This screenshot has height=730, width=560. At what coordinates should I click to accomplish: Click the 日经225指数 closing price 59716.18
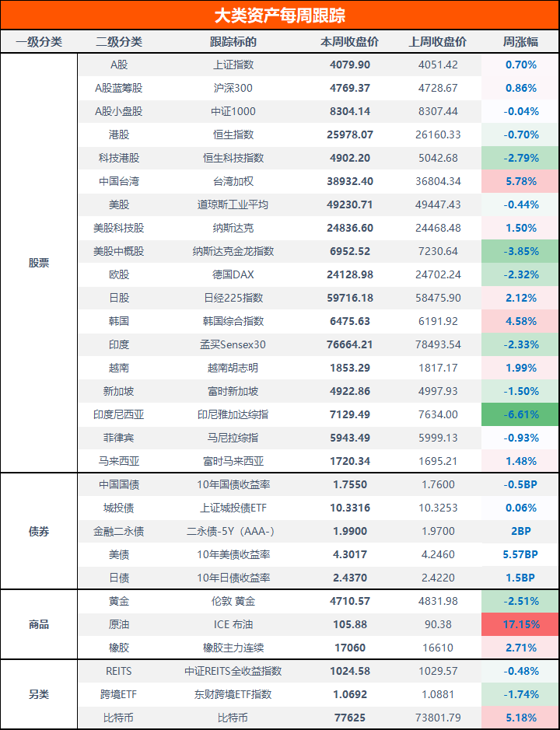[x=349, y=298]
